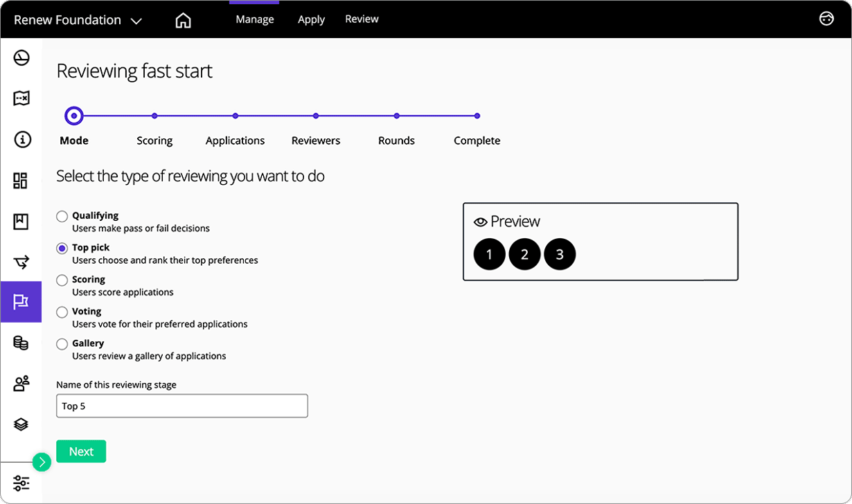Click the bookmark icon in the sidebar

pyautogui.click(x=21, y=221)
